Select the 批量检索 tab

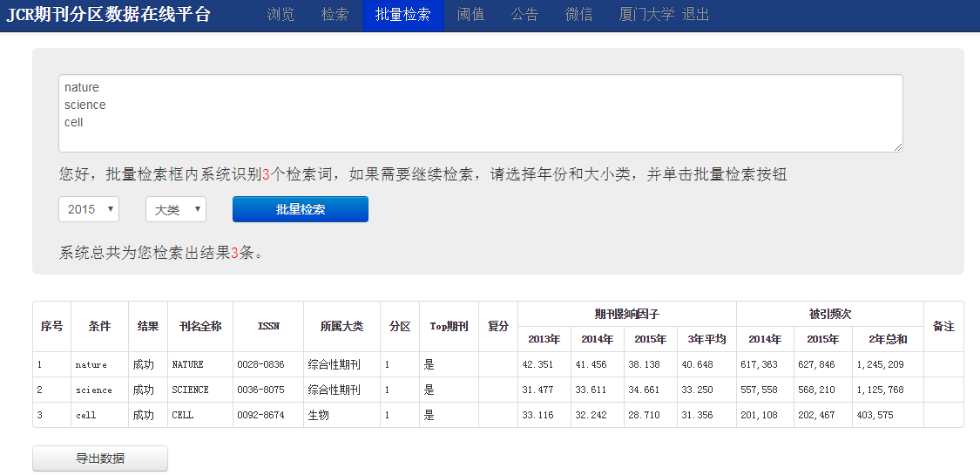pos(402,15)
